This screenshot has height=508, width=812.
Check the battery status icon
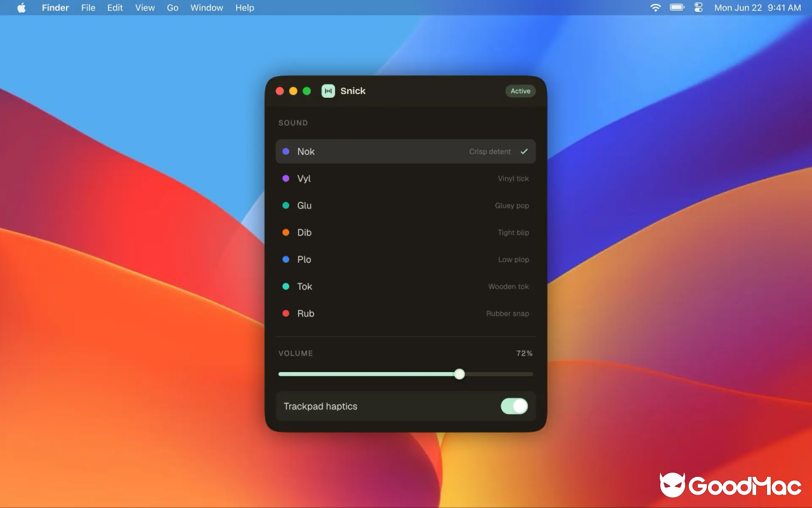click(x=677, y=8)
